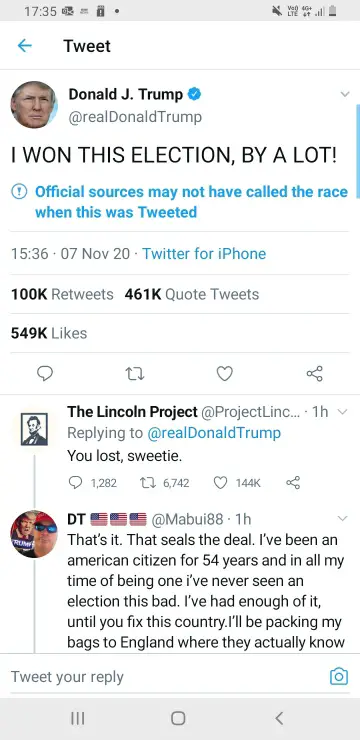This screenshot has height=740, width=360.
Task: Share the Lincoln Project reply
Action: 293,482
